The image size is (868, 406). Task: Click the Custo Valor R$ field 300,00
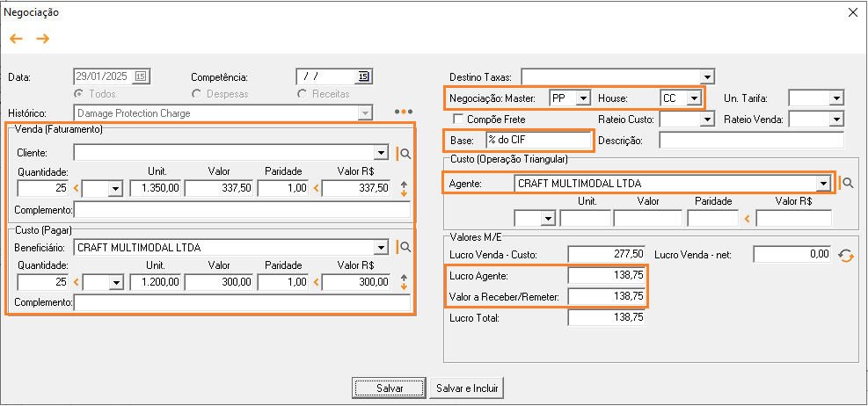[x=356, y=283]
